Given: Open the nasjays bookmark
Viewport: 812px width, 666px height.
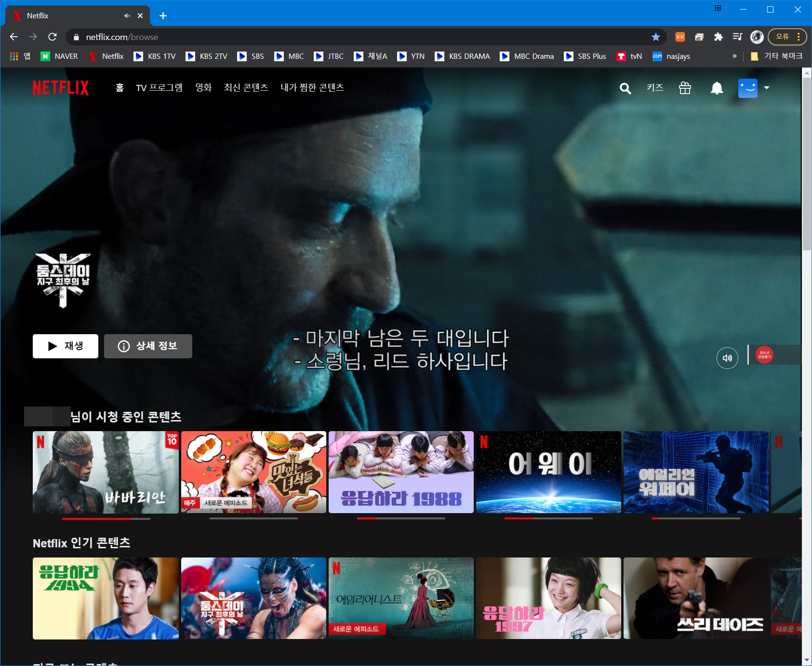Looking at the screenshot, I should 671,56.
